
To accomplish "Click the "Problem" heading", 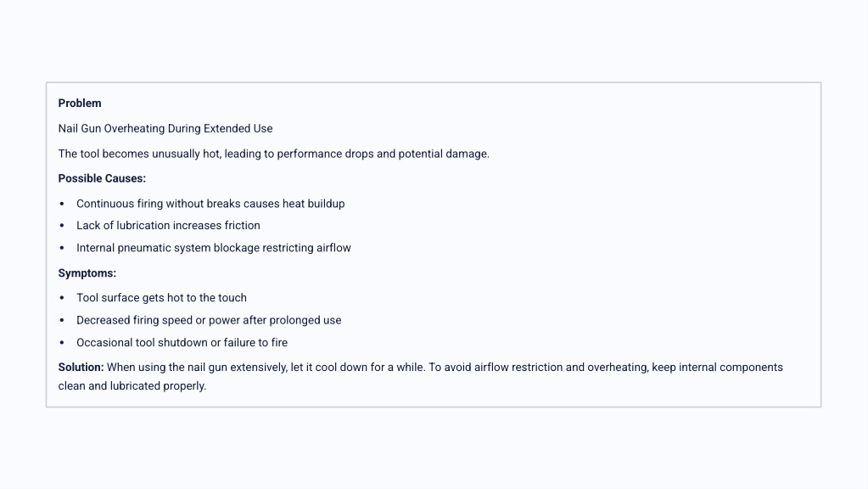I will [80, 103].
